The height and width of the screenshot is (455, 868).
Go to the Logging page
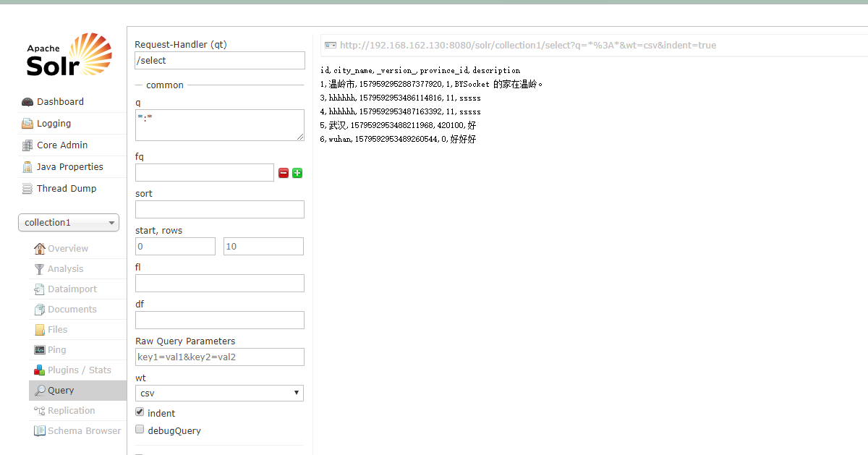click(72, 124)
